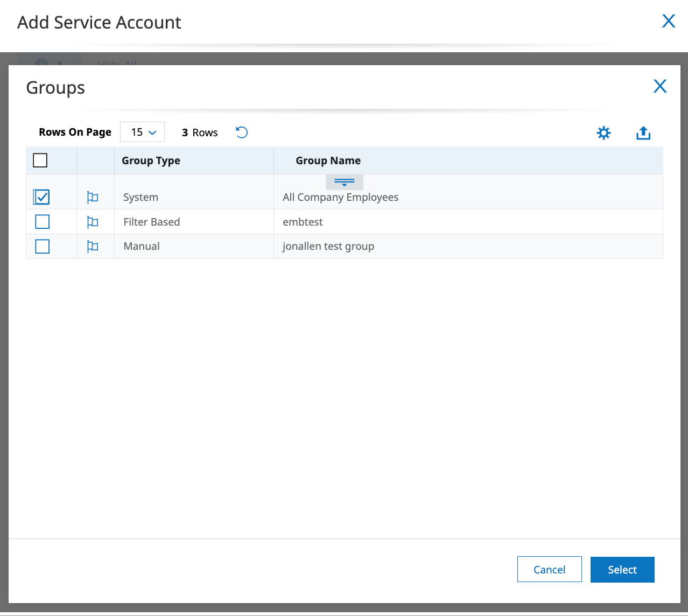Image resolution: width=688 pixels, height=616 pixels.
Task: Check the jonallen test group checkbox
Action: pyautogui.click(x=42, y=247)
